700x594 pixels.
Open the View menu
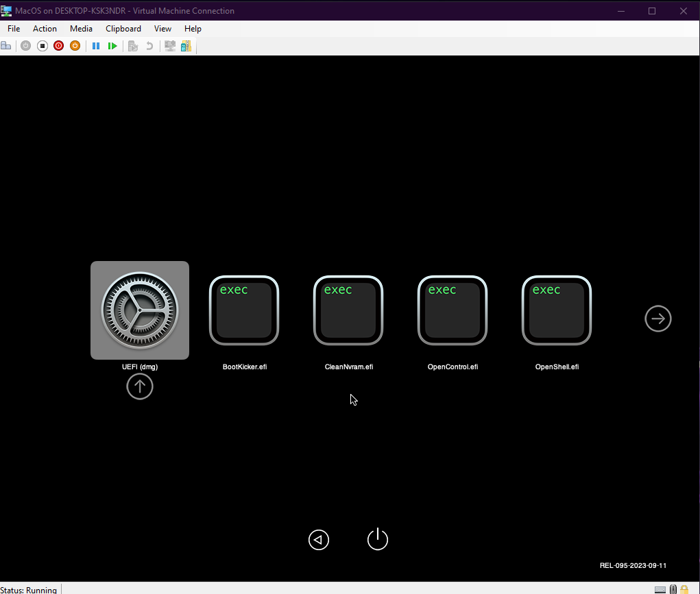coord(162,29)
